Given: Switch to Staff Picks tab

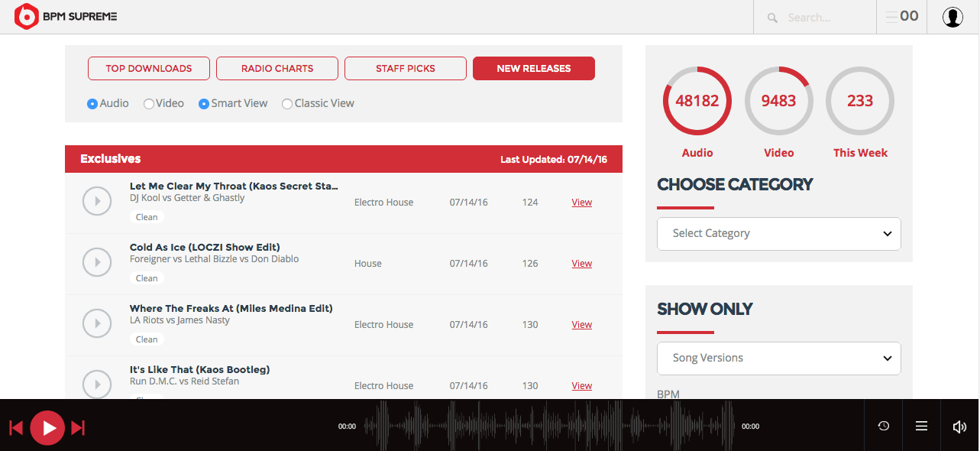Looking at the screenshot, I should 406,68.
